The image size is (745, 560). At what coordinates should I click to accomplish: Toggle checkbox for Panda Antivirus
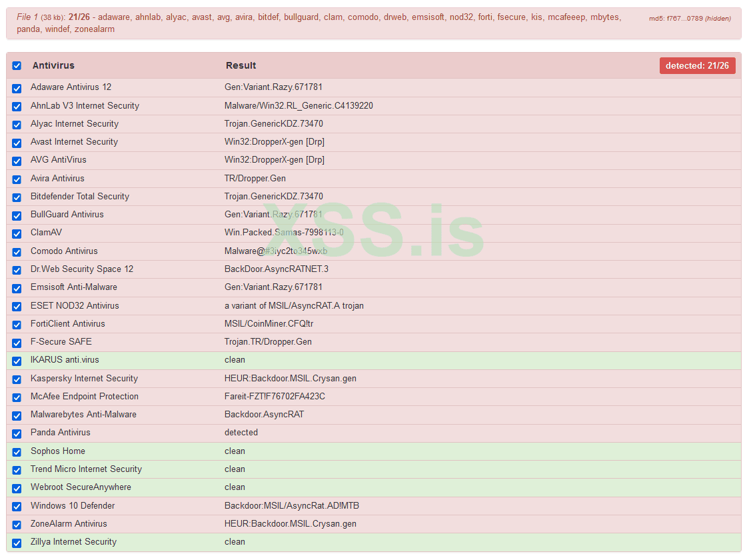17,434
